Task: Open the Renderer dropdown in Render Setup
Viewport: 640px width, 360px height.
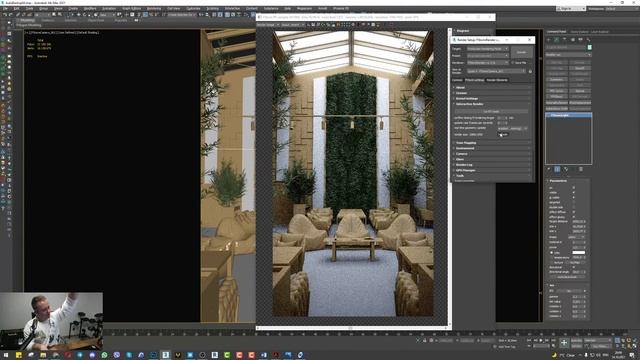Action: [488, 63]
